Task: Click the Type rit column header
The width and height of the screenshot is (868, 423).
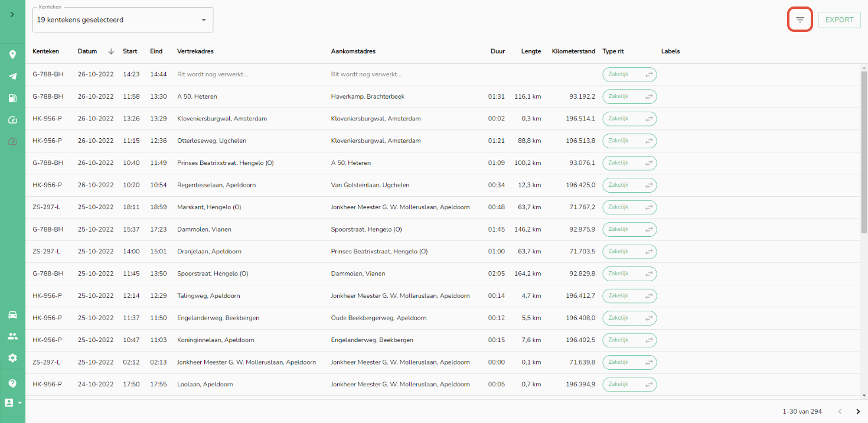Action: (613, 51)
